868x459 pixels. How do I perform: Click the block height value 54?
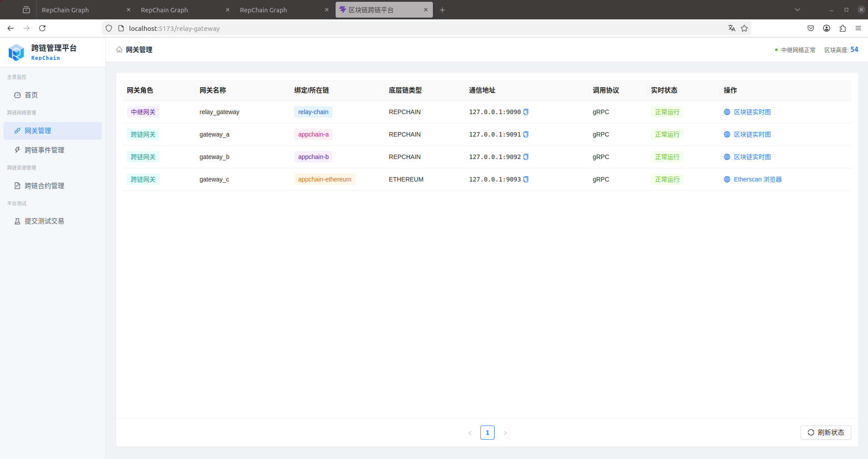[x=854, y=49]
